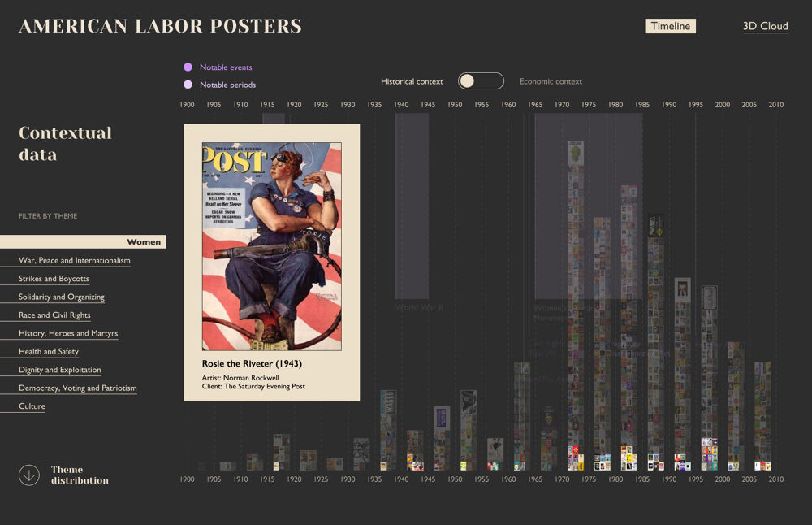This screenshot has height=525, width=812.
Task: Click the Rosie the Riveter (1943) caption
Action: pyautogui.click(x=252, y=363)
